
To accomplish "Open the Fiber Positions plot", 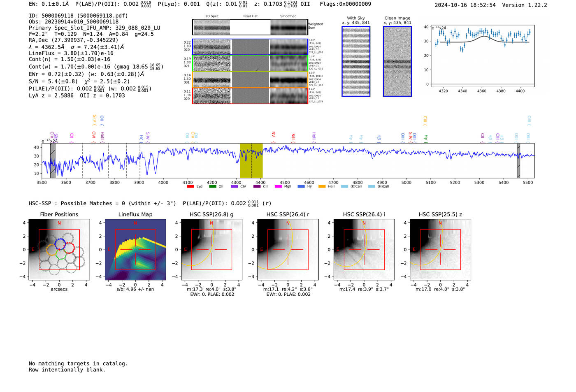I will coord(59,249).
